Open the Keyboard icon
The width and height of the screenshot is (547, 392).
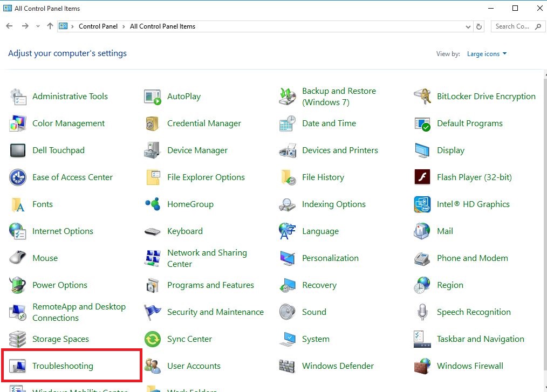(153, 231)
